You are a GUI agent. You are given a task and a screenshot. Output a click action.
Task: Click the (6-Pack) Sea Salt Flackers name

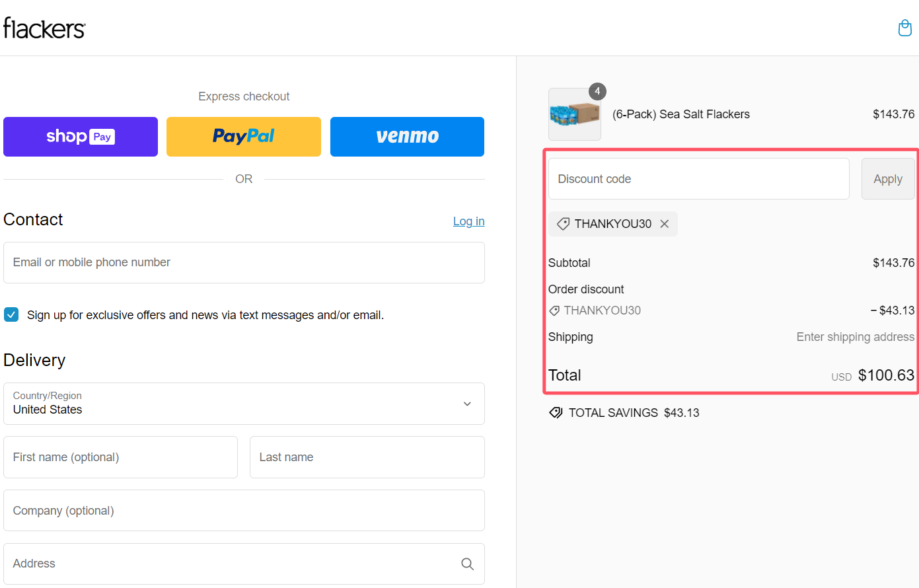681,114
